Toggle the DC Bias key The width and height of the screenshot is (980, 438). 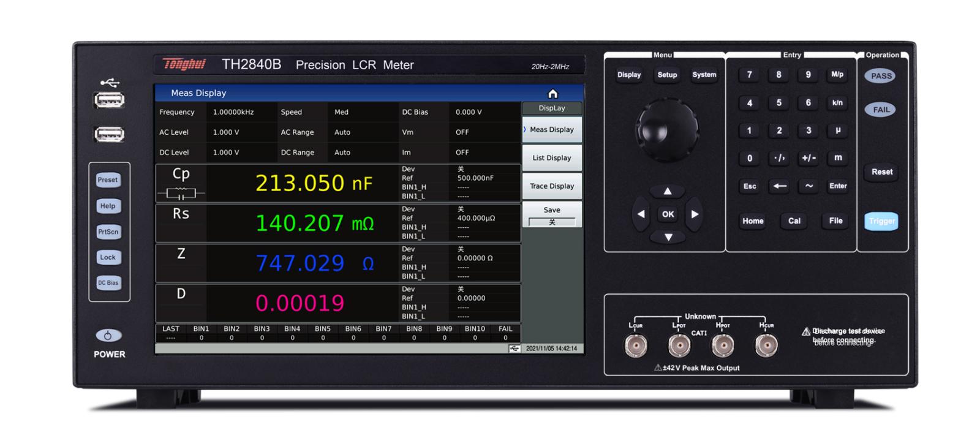[108, 283]
